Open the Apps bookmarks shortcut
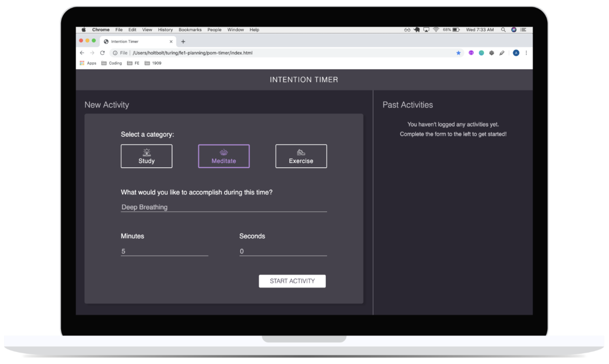The width and height of the screenshot is (609, 364). (x=88, y=63)
